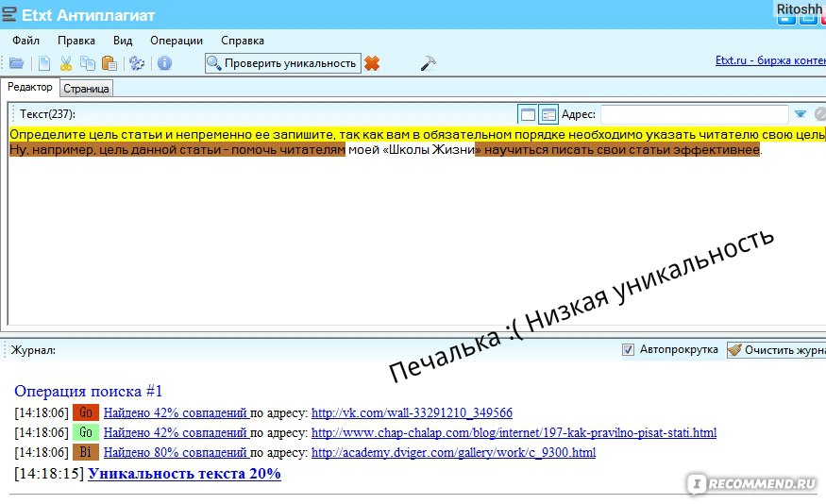826x504 pixels.
Task: Toggle the Автопрокрутка checkbox
Action: point(629,349)
